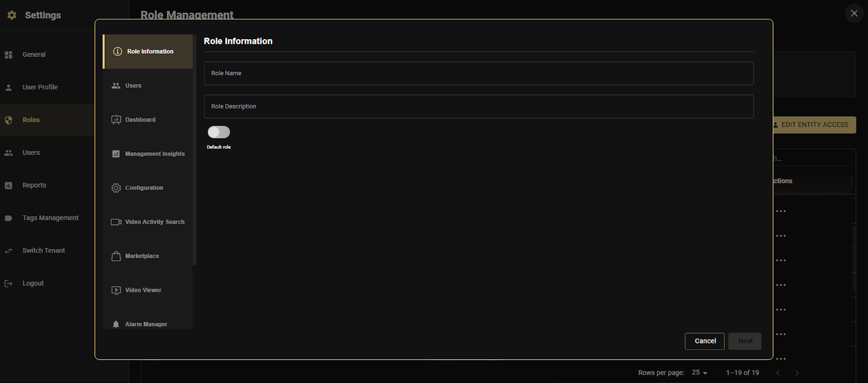This screenshot has height=383, width=868.
Task: Select Switch Tenant in settings sidebar
Action: [43, 251]
